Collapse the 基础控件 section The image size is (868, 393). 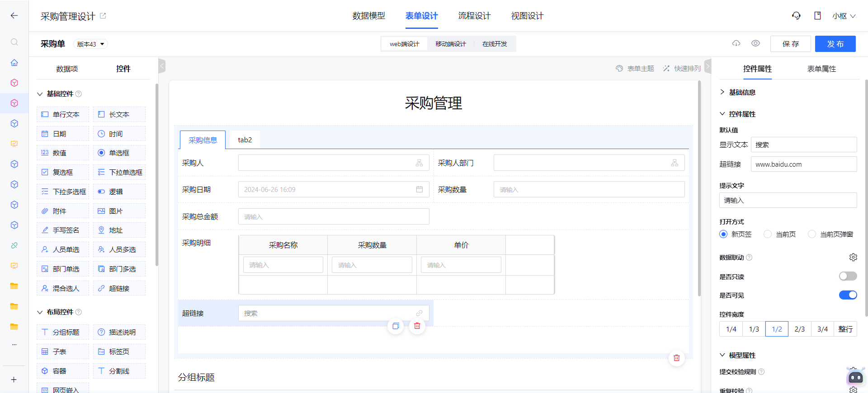[40, 94]
